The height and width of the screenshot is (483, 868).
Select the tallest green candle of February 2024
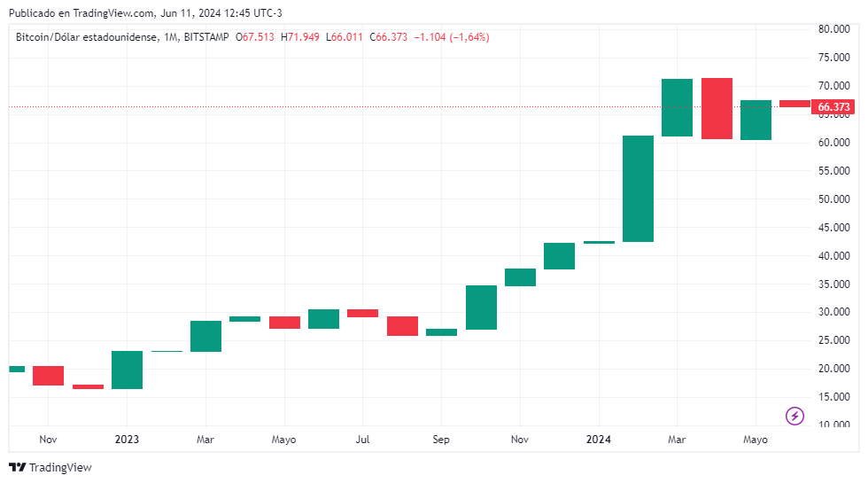click(638, 188)
